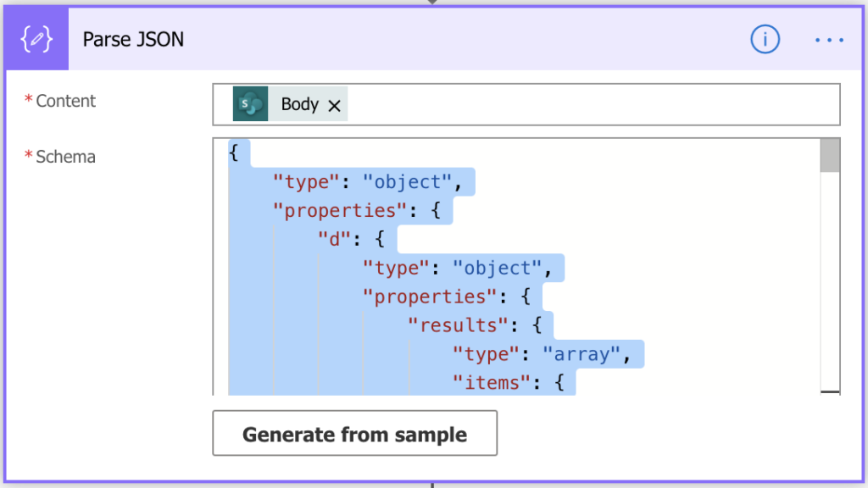Viewport: 868px width, 488px height.
Task: Click the schema scrollbar track below thumb
Action: click(830, 281)
